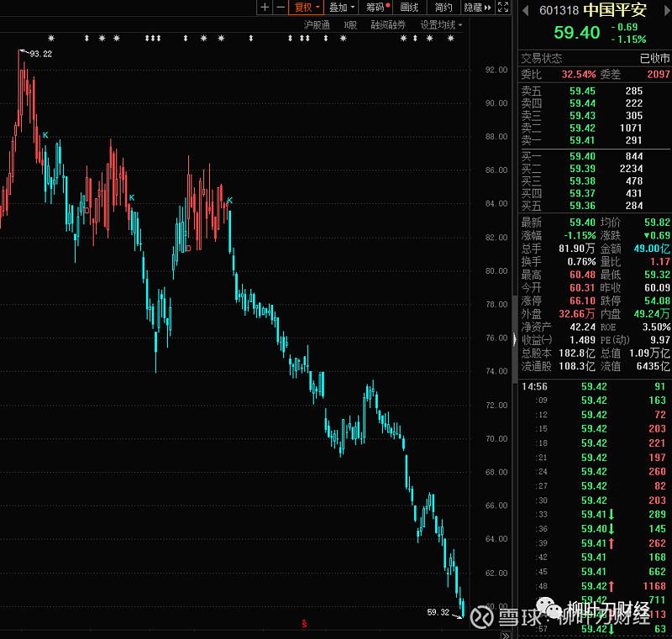Click 隐藏 to hide the side panel
The image size is (672, 639).
tap(477, 8)
